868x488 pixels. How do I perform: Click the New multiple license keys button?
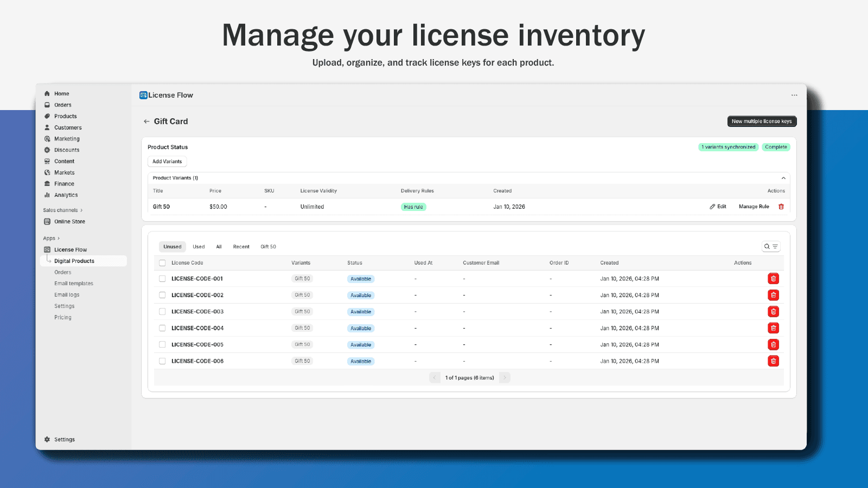point(762,121)
